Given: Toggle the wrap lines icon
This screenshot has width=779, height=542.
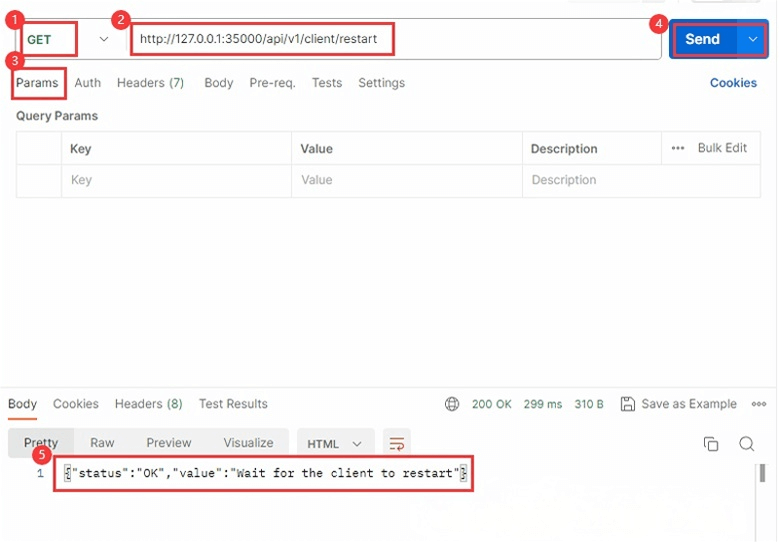Looking at the screenshot, I should tap(397, 444).
